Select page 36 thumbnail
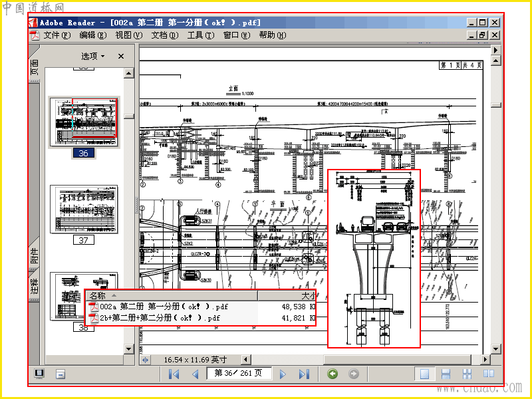 [x=84, y=122]
